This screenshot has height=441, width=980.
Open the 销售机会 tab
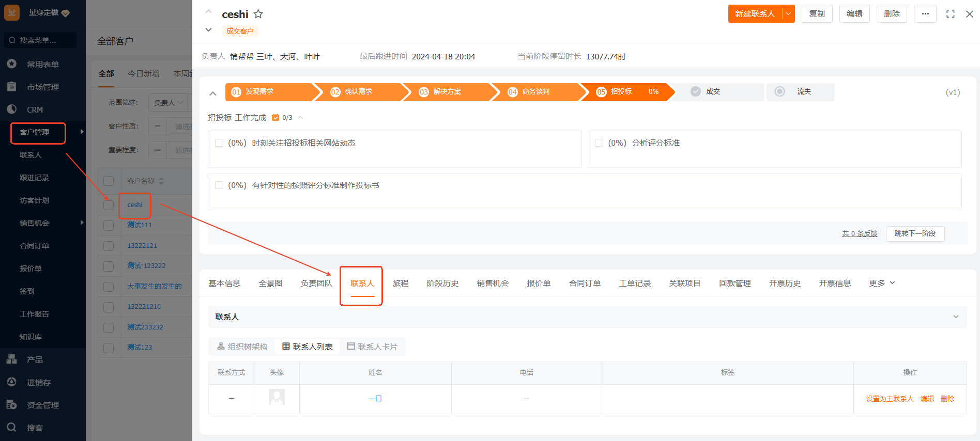click(x=493, y=283)
